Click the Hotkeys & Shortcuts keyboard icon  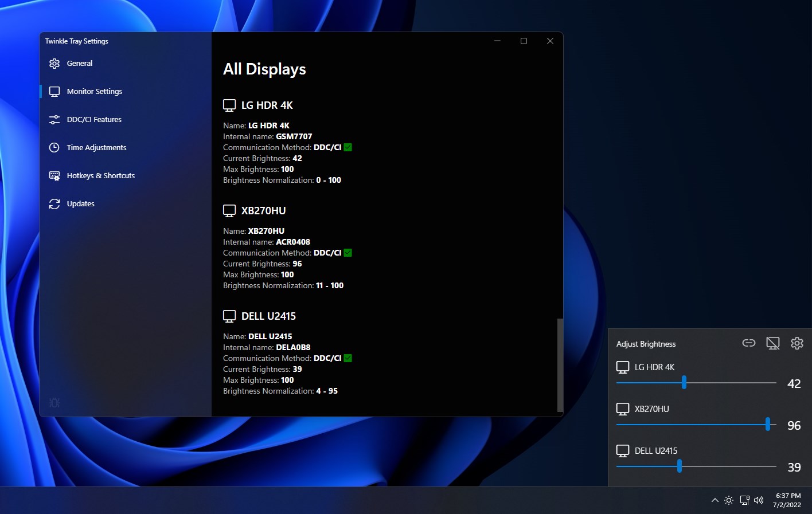tap(54, 175)
